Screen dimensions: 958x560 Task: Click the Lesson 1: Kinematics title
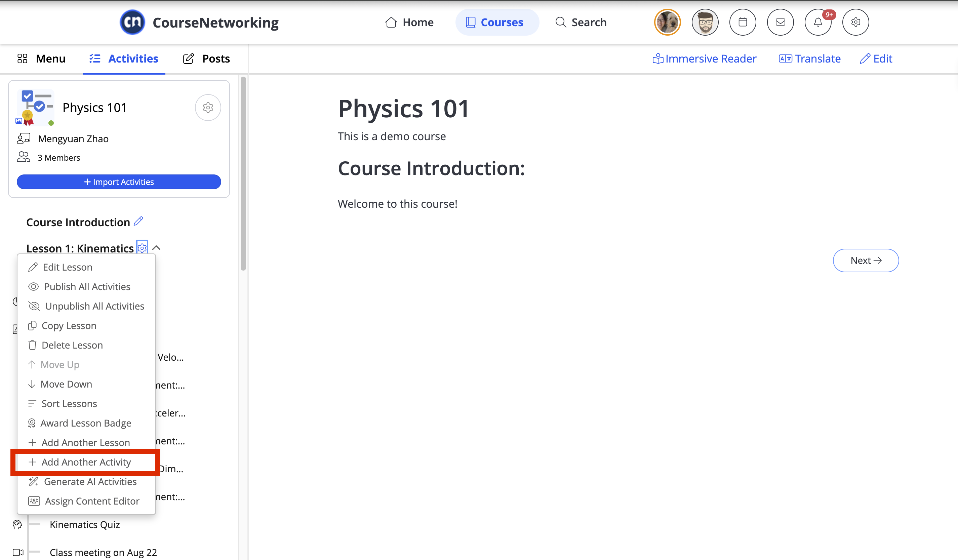pyautogui.click(x=80, y=248)
